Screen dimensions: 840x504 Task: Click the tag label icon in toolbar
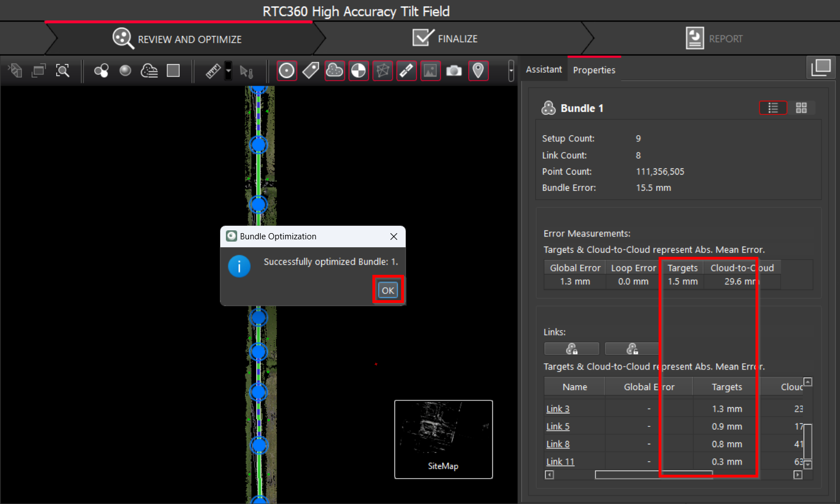[x=310, y=71]
